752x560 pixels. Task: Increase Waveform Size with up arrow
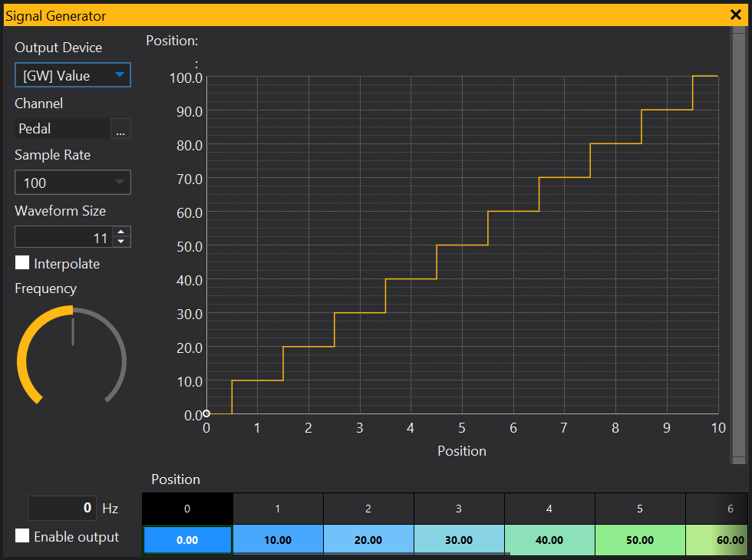[x=121, y=232]
